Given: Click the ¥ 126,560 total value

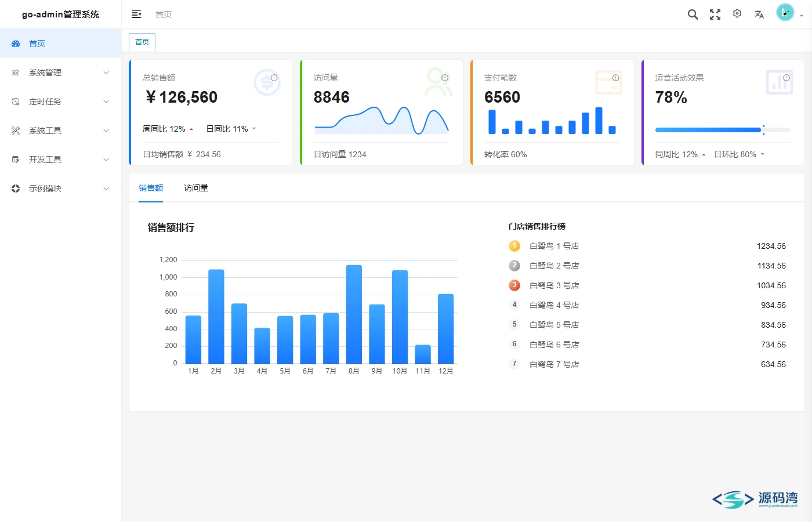Looking at the screenshot, I should [182, 97].
